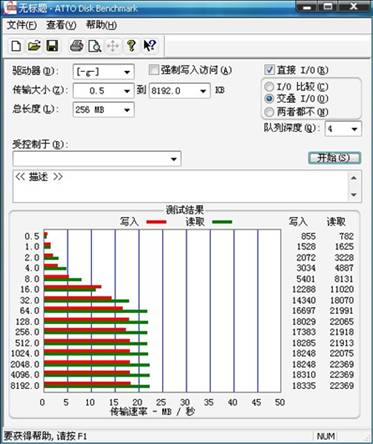Click the description box scroll up arrow
The width and height of the screenshot is (373, 444).
(x=354, y=178)
